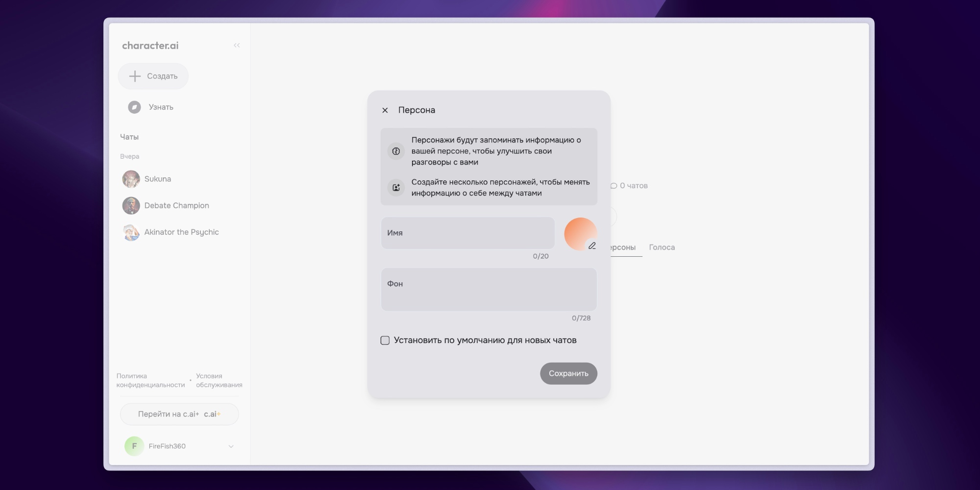Click the Имя name input field

[468, 233]
